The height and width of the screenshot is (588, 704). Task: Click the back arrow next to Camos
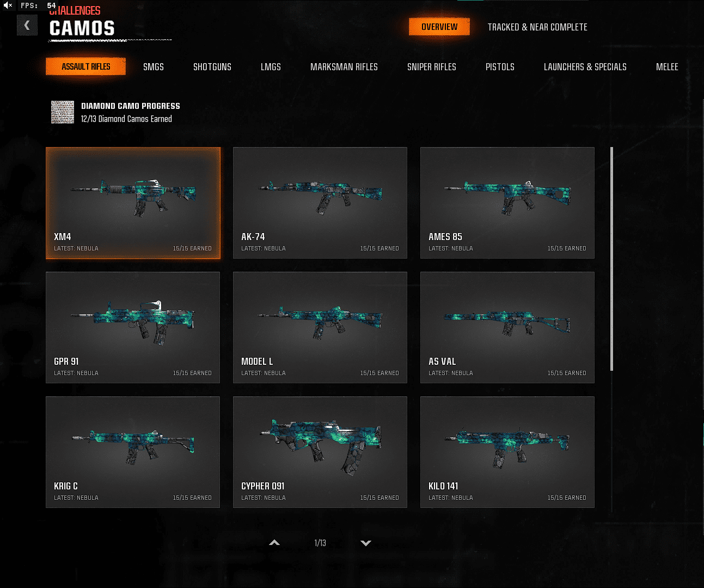[27, 25]
